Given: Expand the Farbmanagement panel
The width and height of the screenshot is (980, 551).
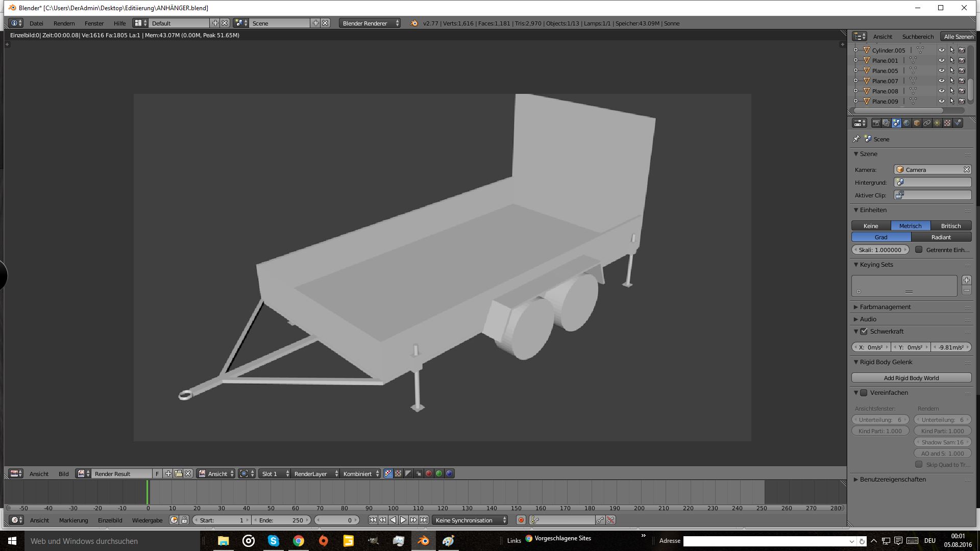Looking at the screenshot, I should click(885, 307).
